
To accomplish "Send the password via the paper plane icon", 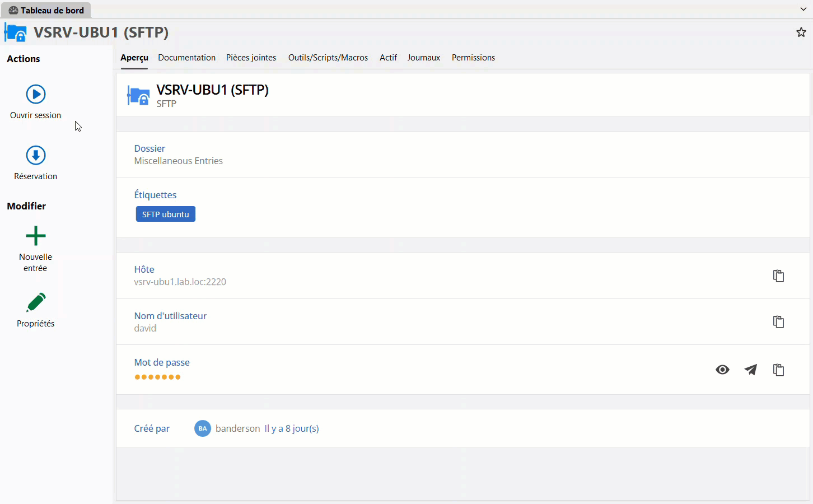I will coord(750,370).
